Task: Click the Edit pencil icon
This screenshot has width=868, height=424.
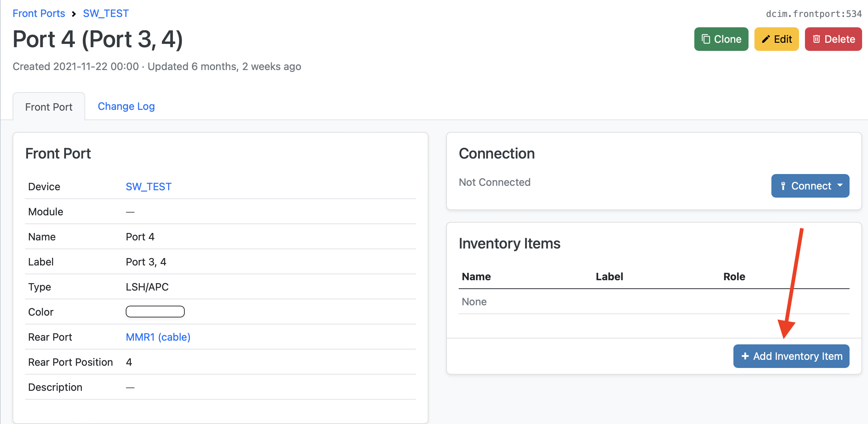Action: tap(765, 39)
